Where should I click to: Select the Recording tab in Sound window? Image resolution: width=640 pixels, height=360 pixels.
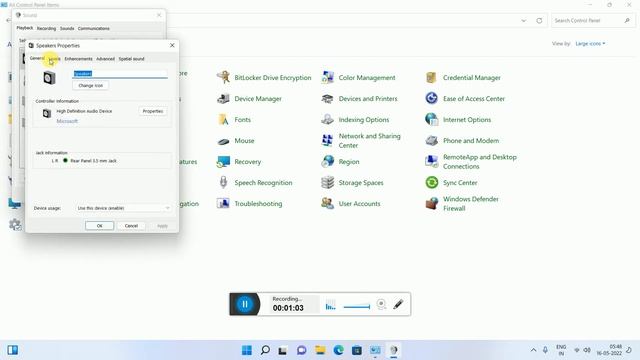click(x=46, y=29)
